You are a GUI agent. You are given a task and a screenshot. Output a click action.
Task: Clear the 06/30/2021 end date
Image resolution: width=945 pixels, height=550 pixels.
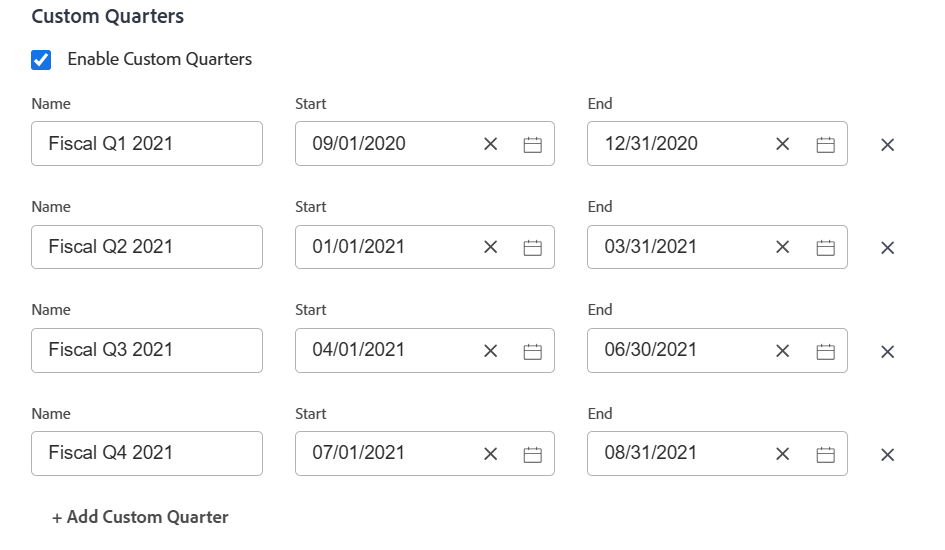click(782, 351)
